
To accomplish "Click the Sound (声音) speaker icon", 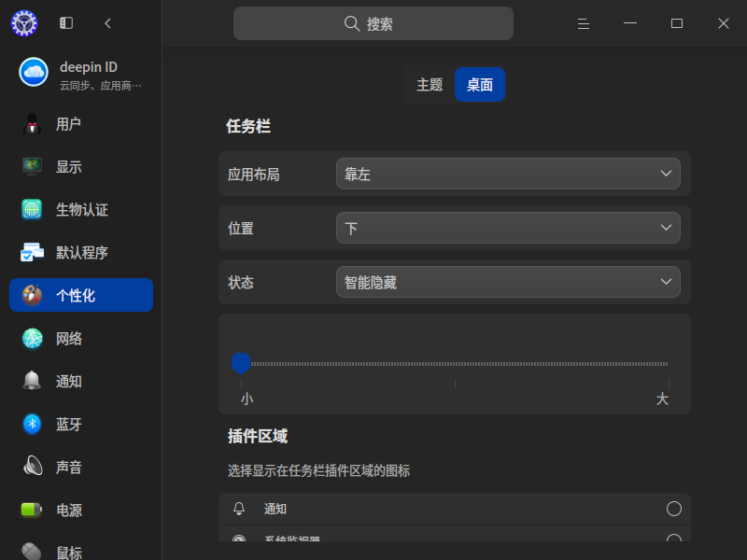I will click(32, 466).
